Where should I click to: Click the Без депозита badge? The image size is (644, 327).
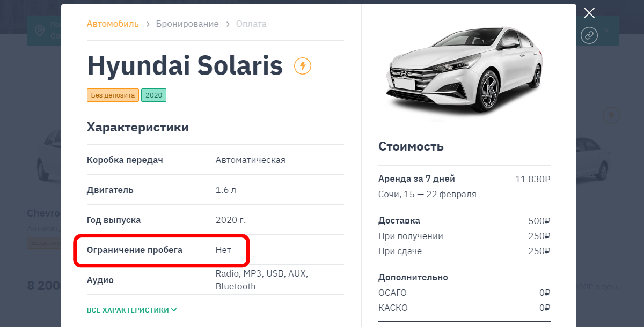tap(113, 95)
